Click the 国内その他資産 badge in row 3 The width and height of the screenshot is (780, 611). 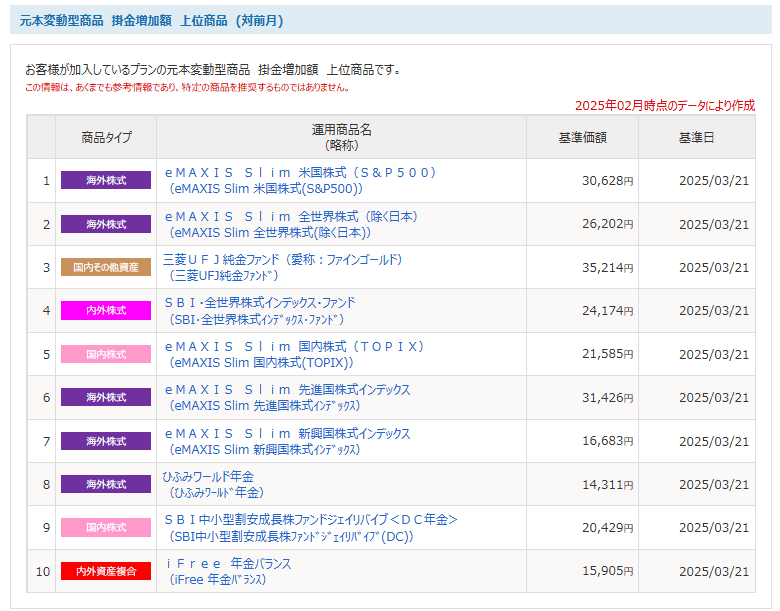[x=106, y=267]
